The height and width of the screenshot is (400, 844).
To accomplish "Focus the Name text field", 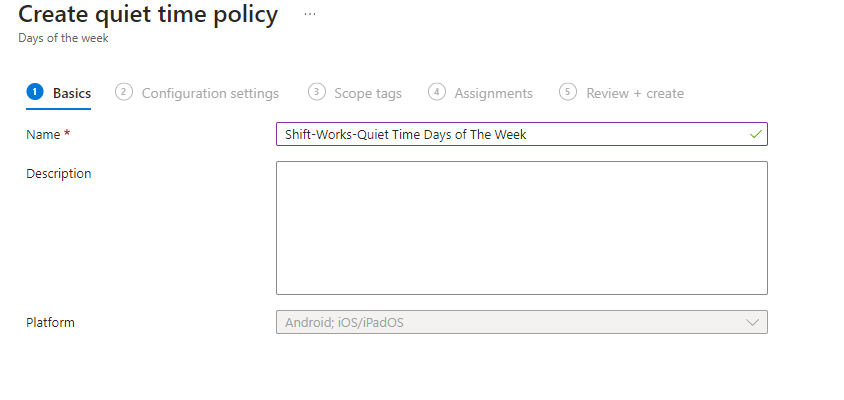I will coord(510,134).
